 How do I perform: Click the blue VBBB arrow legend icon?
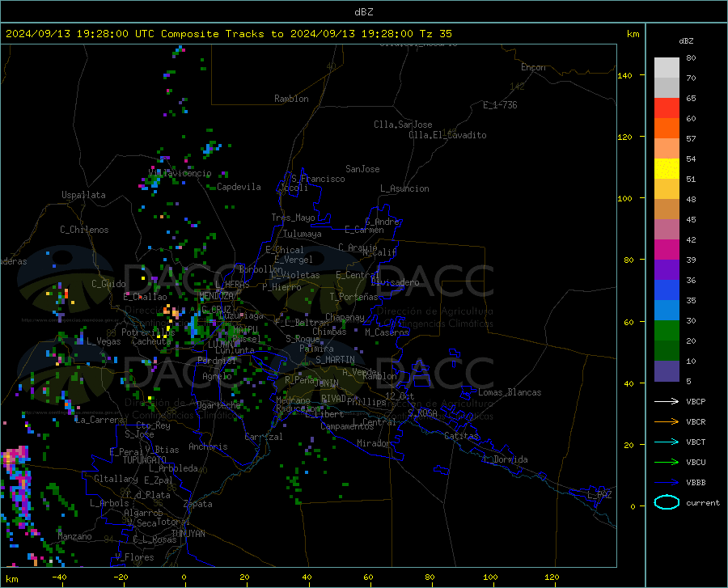pyautogui.click(x=667, y=482)
